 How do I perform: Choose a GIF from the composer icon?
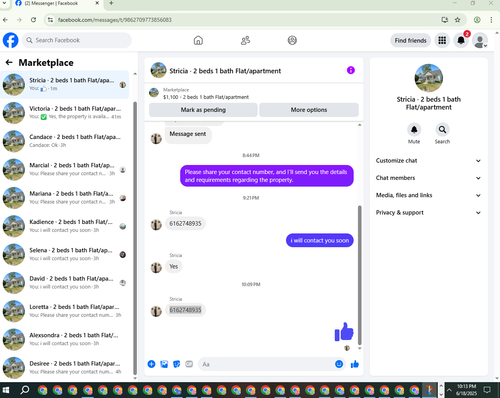tap(189, 364)
